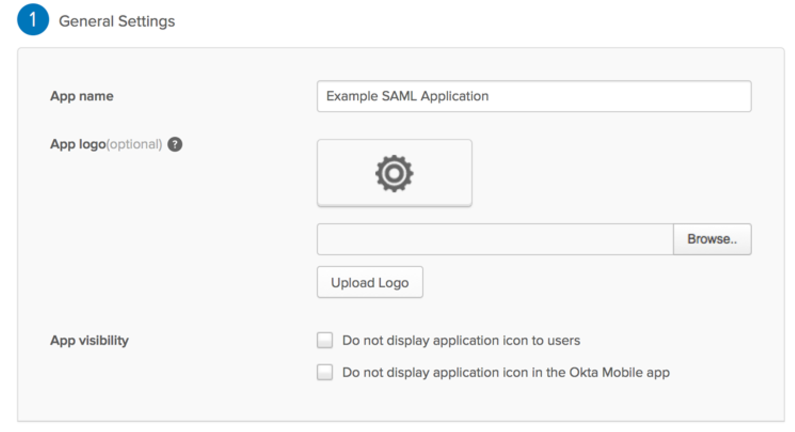Click the 'Example SAML Application' text
This screenshot has width=795, height=432.
[x=407, y=96]
